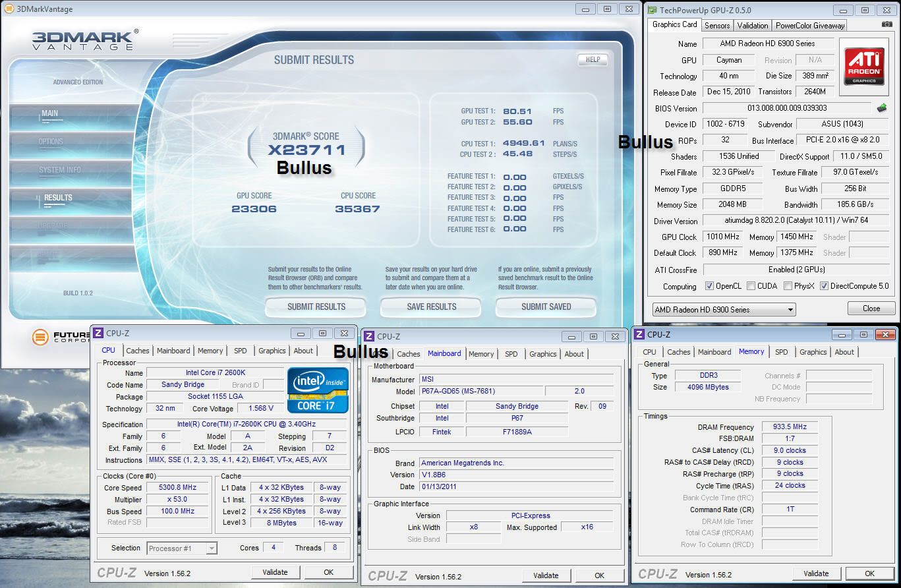Click the Link Width x8 field
This screenshot has height=588, width=901.
tap(474, 527)
